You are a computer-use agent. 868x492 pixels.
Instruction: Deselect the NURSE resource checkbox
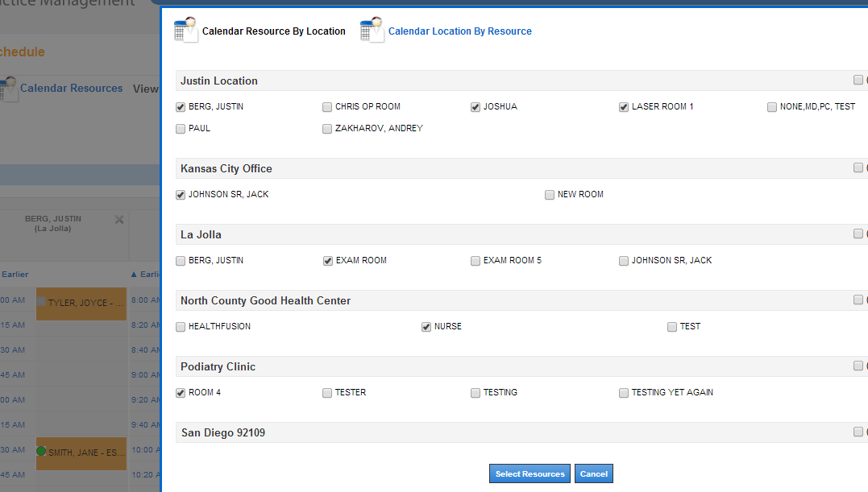pyautogui.click(x=426, y=327)
